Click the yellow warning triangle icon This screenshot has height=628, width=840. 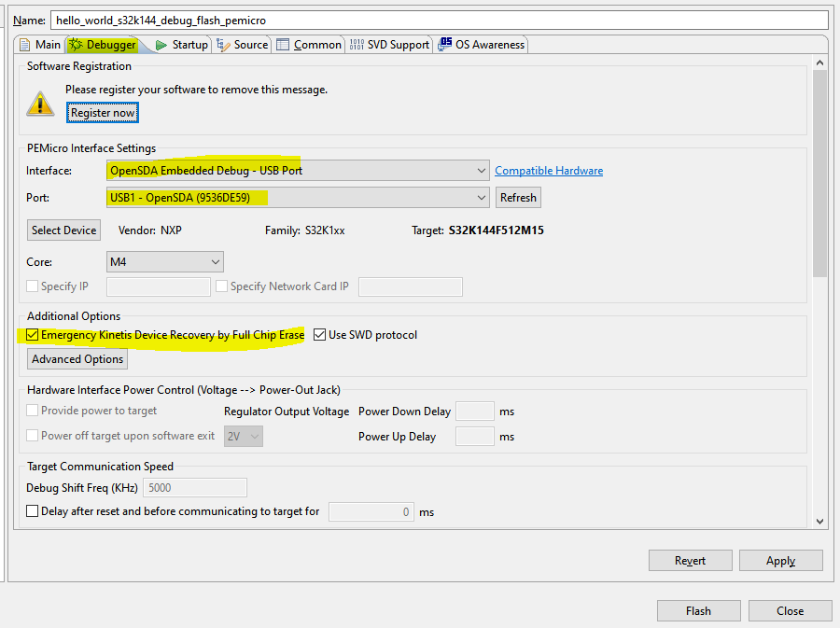pyautogui.click(x=40, y=104)
